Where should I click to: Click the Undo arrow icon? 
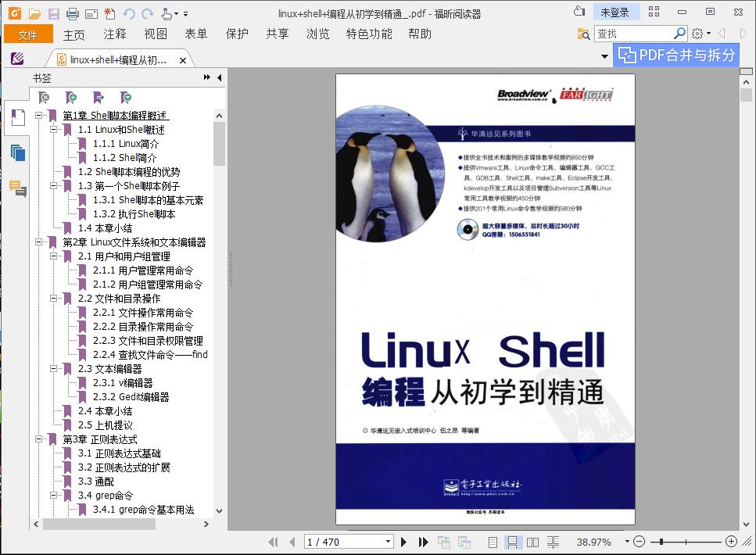(x=129, y=13)
